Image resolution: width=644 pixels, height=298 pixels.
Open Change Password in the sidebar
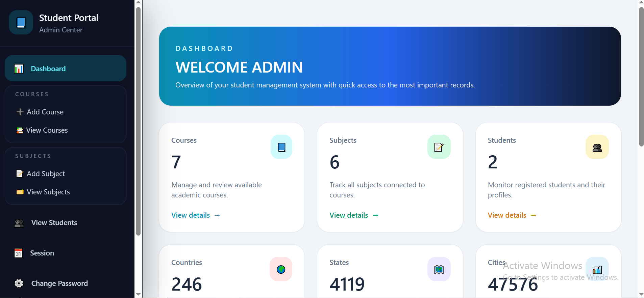(66, 283)
